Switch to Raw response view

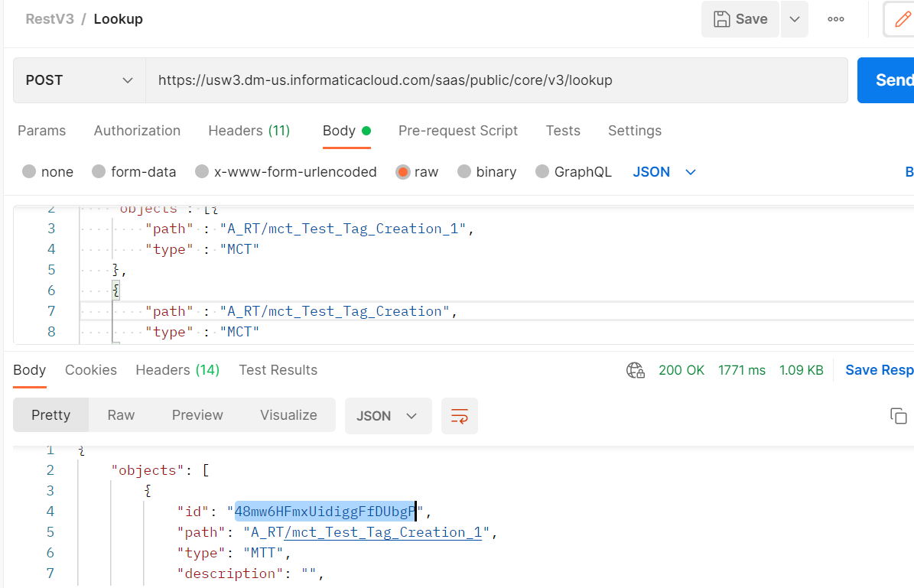pos(122,415)
